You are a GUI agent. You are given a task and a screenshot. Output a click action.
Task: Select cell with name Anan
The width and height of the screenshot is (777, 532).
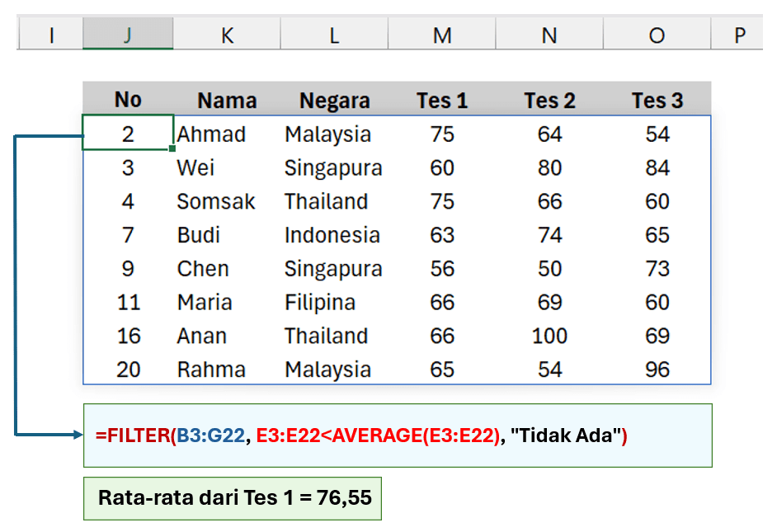227,336
